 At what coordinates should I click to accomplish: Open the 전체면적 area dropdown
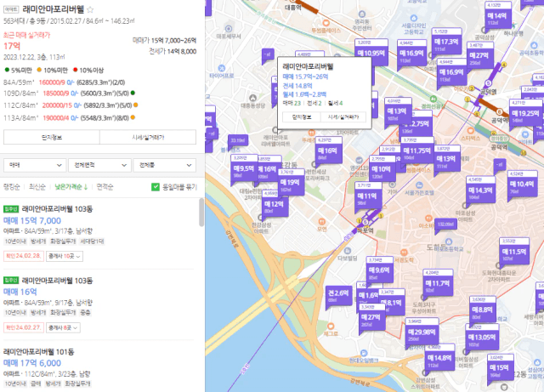pos(100,165)
